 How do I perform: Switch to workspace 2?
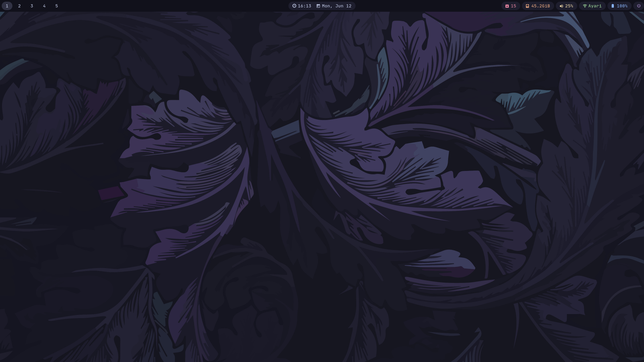(x=19, y=6)
